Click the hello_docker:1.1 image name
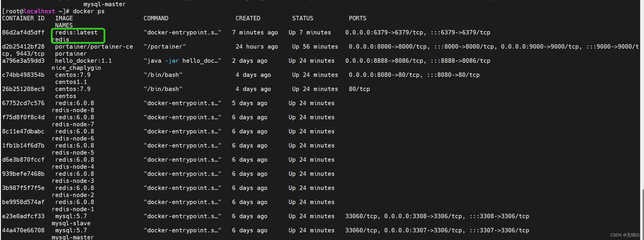The width and height of the screenshot is (644, 240). pyautogui.click(x=83, y=61)
